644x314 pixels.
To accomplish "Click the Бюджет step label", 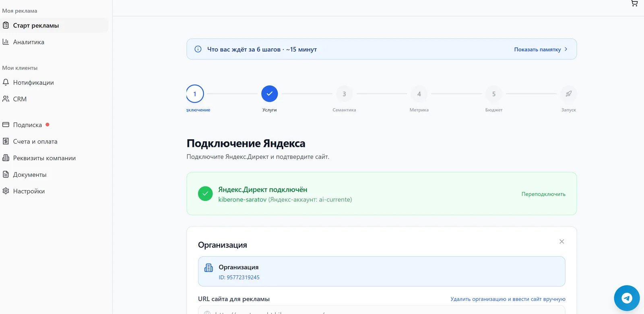I will (494, 110).
